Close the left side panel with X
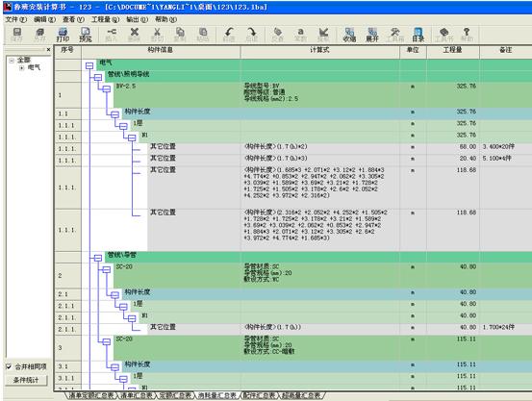 coord(48,50)
